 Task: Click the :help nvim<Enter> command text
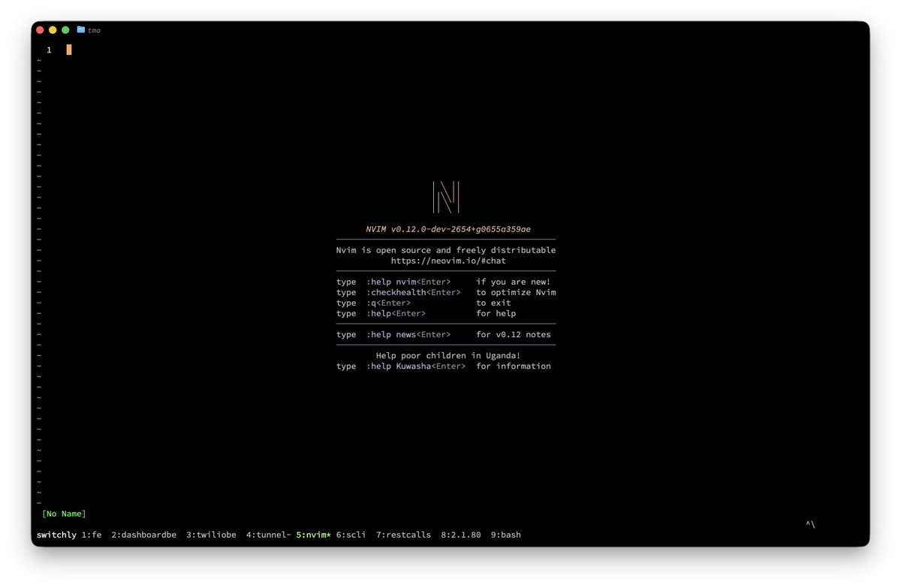(408, 282)
